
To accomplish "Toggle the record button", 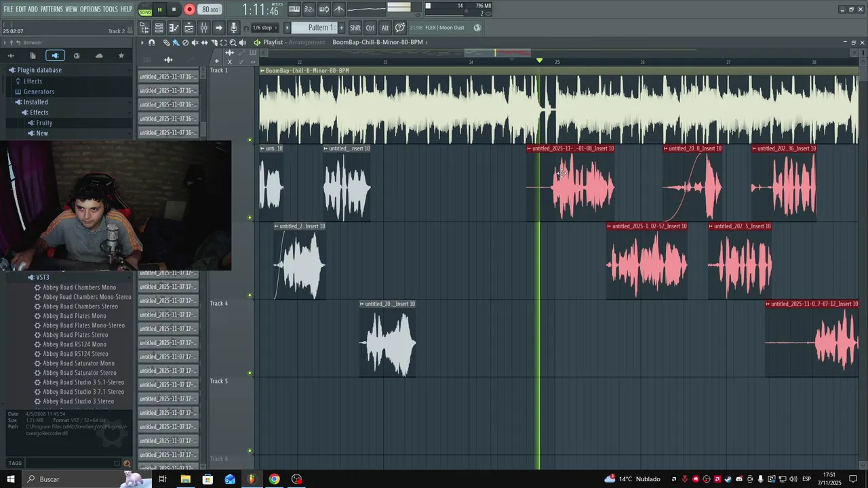I will coord(189,9).
